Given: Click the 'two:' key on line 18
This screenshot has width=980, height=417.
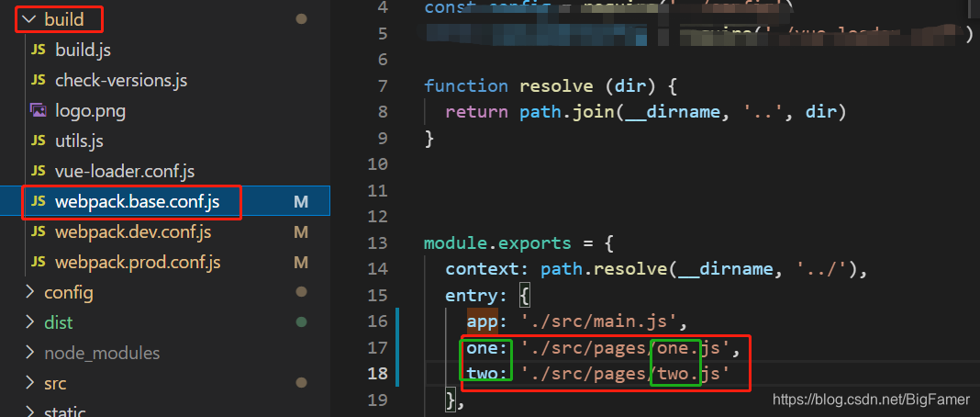Looking at the screenshot, I should click(x=487, y=374).
